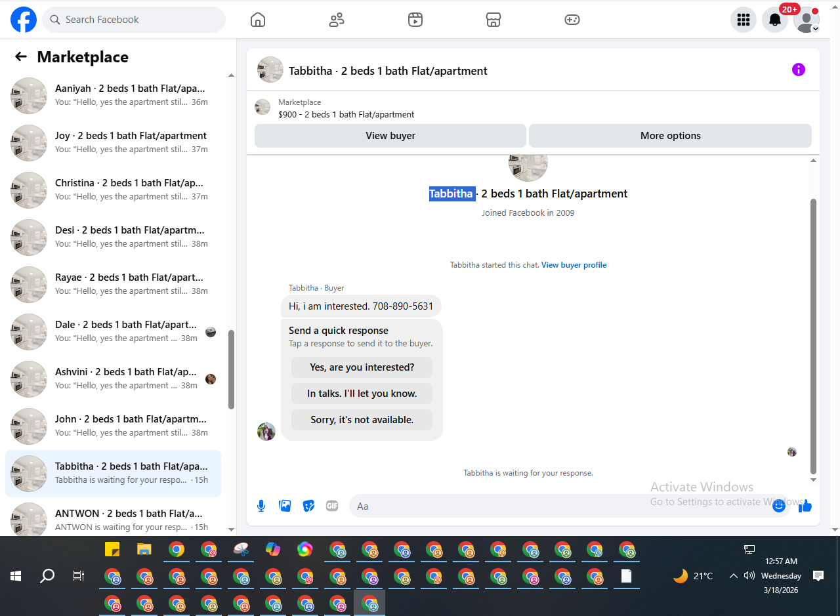Click the Search Facebook field
This screenshot has height=616, width=840.
tap(134, 20)
